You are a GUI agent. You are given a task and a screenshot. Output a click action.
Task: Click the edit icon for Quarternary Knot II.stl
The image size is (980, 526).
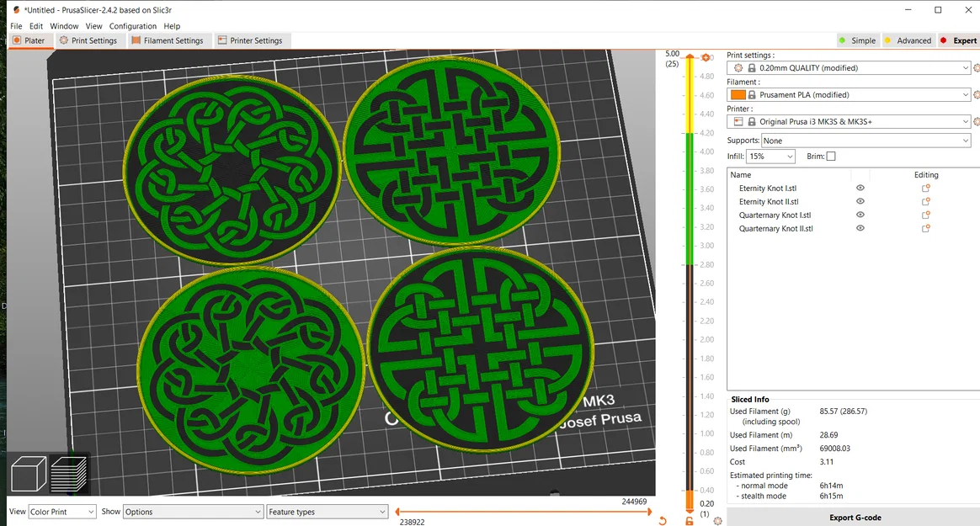(926, 229)
